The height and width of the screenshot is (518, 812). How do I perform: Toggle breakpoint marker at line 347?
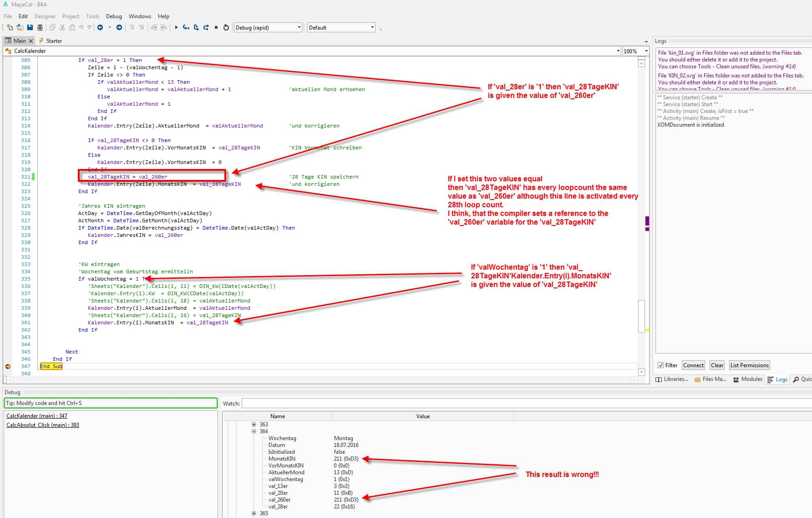8,366
